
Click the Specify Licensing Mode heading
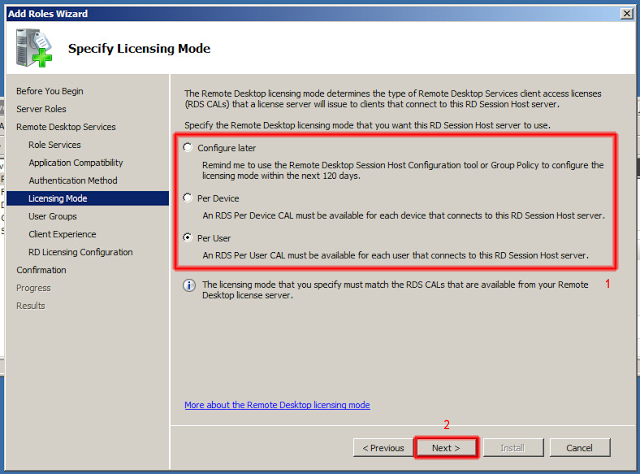(x=139, y=49)
